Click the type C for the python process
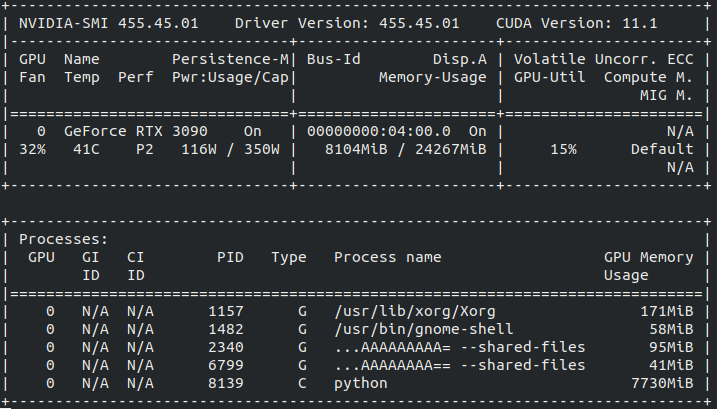 pyautogui.click(x=302, y=383)
